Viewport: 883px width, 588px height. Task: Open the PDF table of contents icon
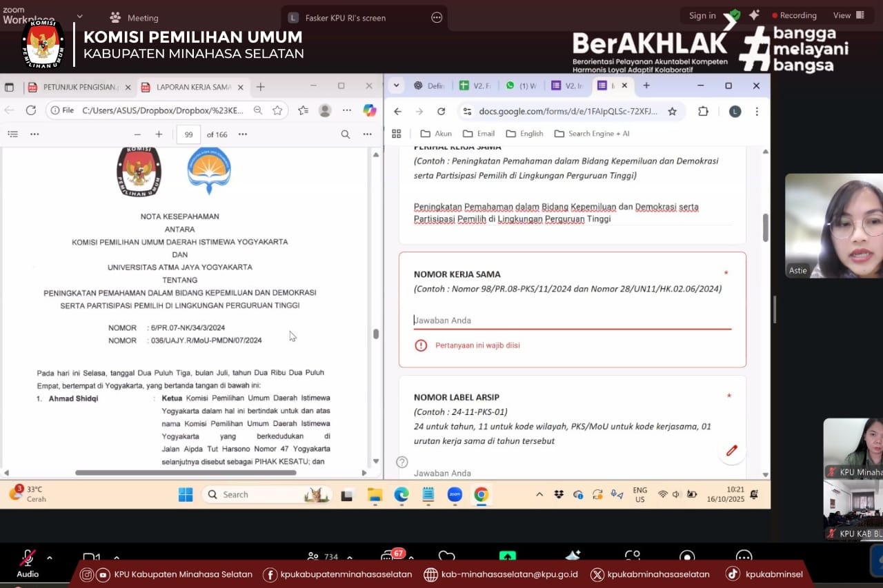(x=12, y=134)
